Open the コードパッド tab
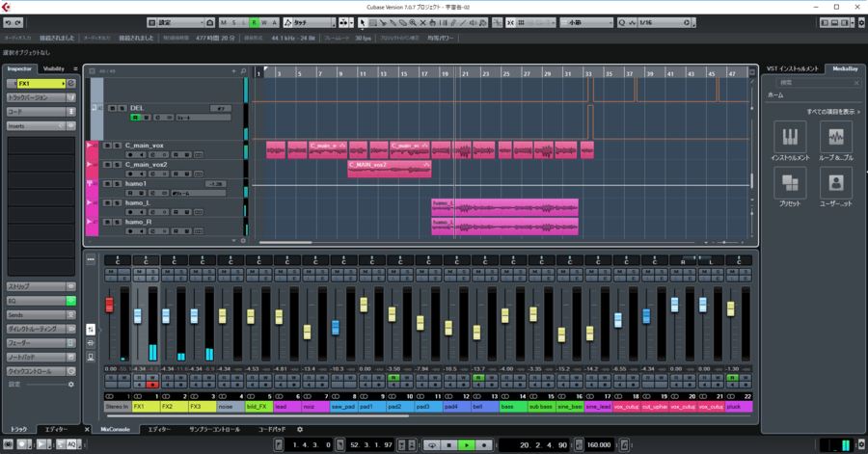Screen dimensions: 868x454 [x=272, y=429]
